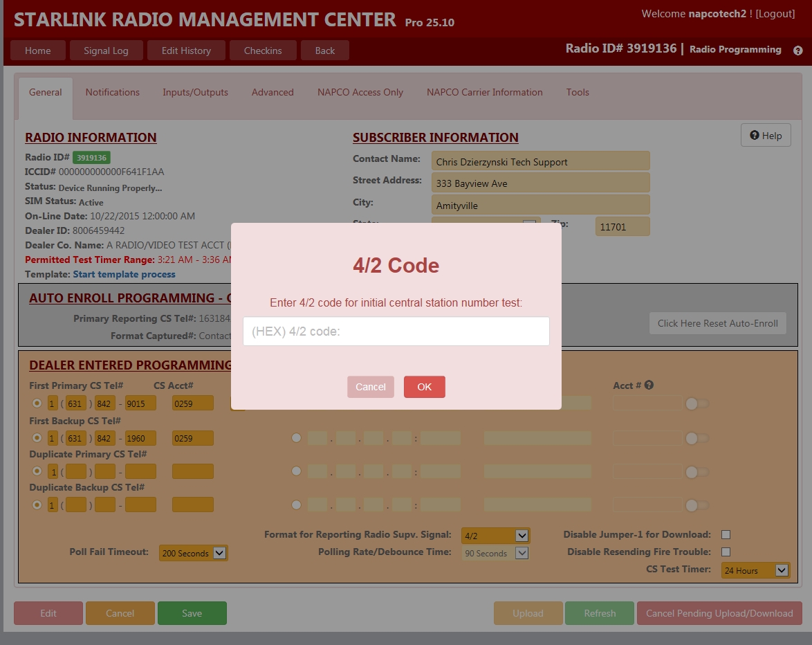Click the green Save button

coord(192,613)
